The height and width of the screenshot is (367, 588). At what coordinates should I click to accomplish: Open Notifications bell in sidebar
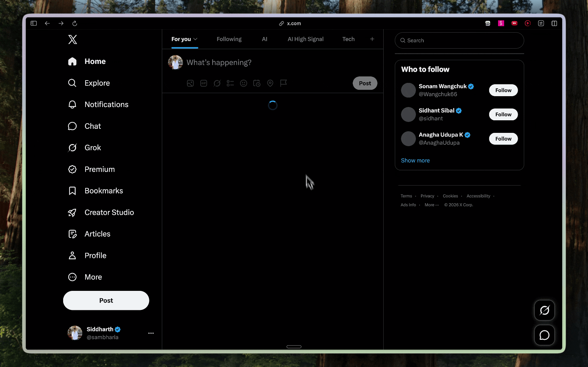pyautogui.click(x=98, y=104)
